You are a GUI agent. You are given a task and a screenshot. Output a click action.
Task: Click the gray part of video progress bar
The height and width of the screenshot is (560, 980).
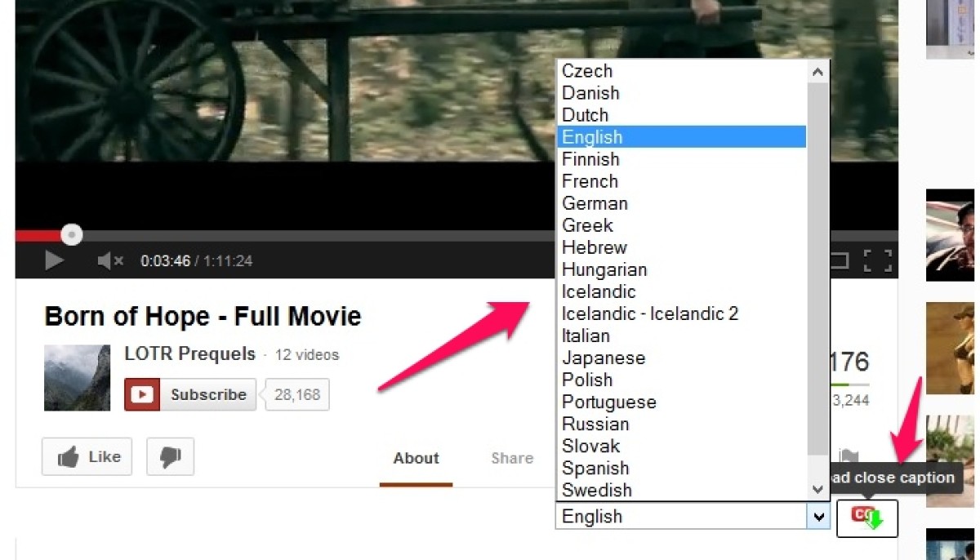pos(318,235)
